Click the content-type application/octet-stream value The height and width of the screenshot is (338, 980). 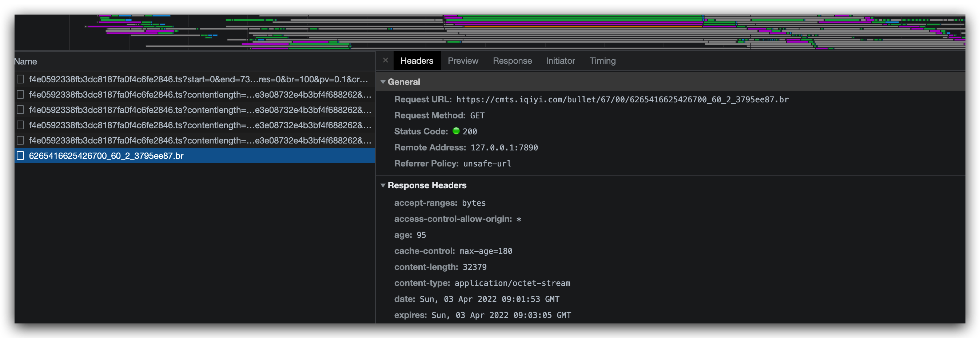tap(512, 283)
